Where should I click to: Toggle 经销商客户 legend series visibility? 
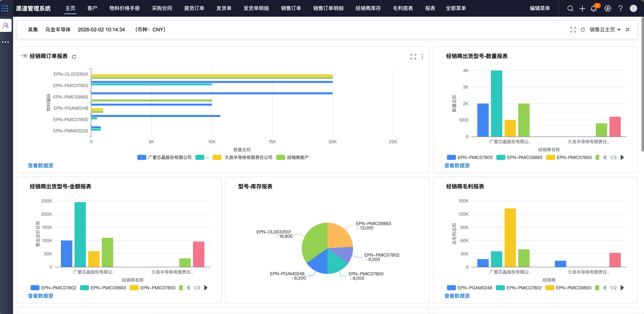pyautogui.click(x=292, y=158)
